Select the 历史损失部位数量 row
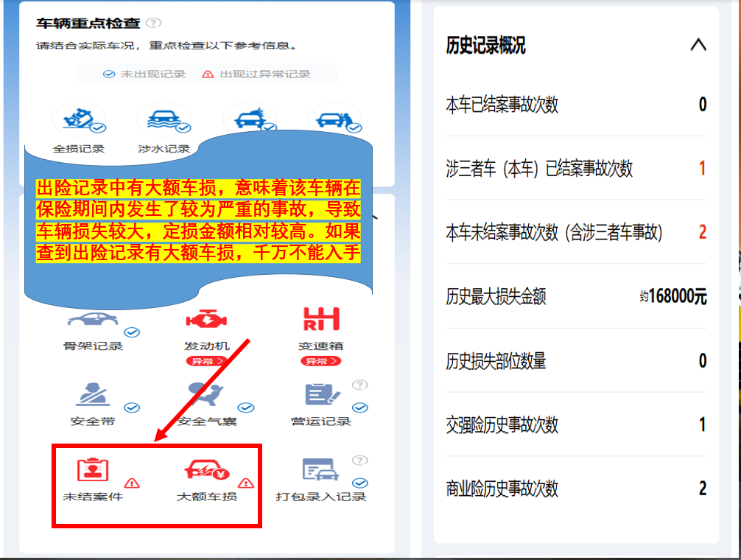 click(x=576, y=361)
